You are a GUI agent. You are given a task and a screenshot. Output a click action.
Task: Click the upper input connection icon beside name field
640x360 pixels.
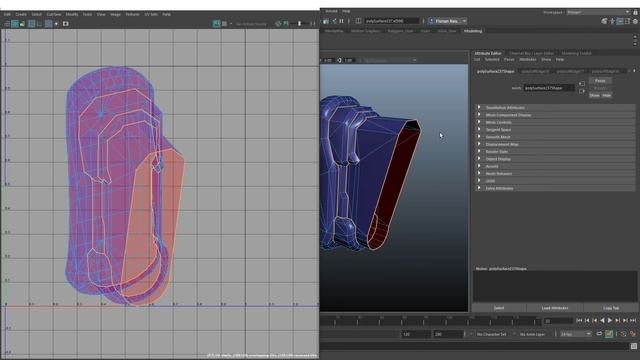pos(582,84)
